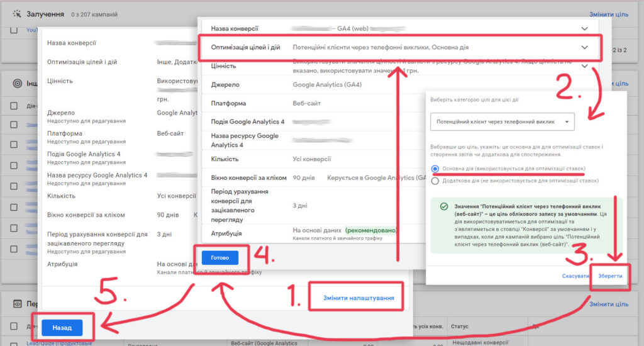Click Змінити ціль in the bottom section
This screenshot has width=644, height=346.
click(x=608, y=304)
